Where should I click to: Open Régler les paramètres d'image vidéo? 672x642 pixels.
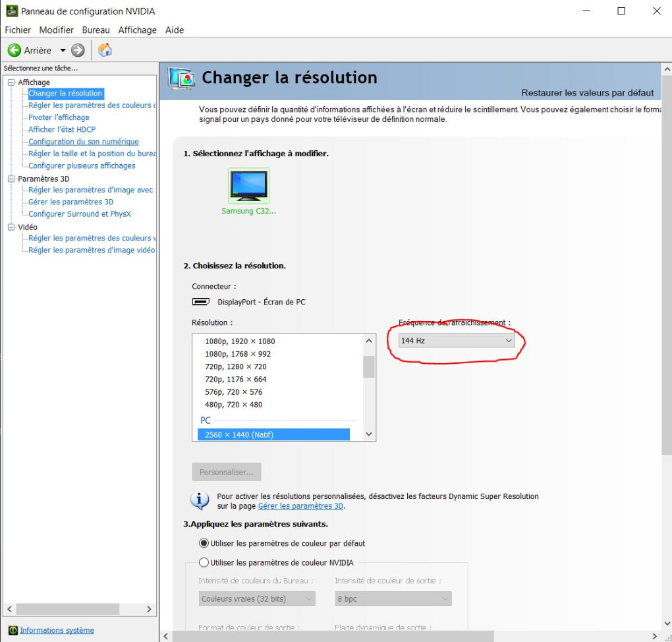click(x=92, y=250)
